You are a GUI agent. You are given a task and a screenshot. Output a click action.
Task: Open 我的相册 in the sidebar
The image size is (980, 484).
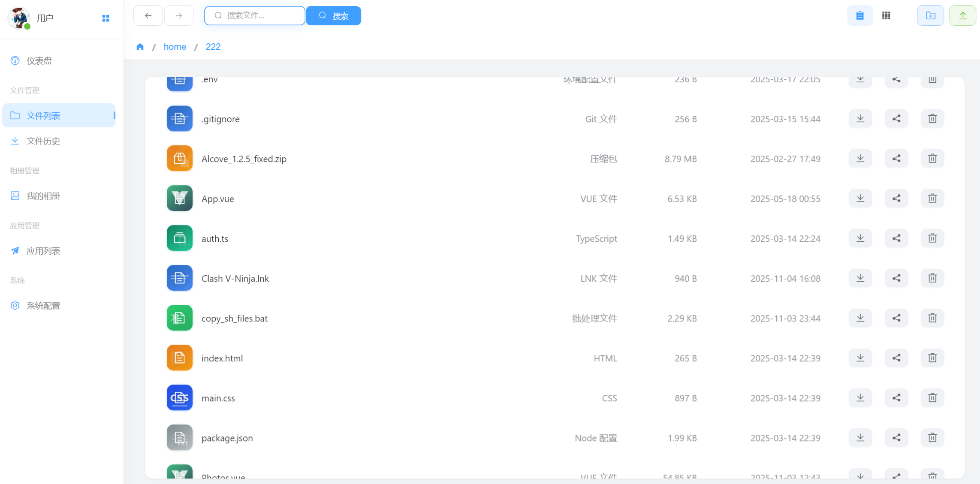pos(43,196)
